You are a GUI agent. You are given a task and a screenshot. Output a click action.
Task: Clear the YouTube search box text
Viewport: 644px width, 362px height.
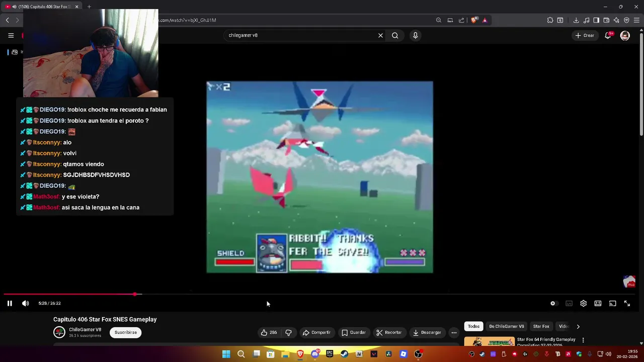[x=380, y=35]
